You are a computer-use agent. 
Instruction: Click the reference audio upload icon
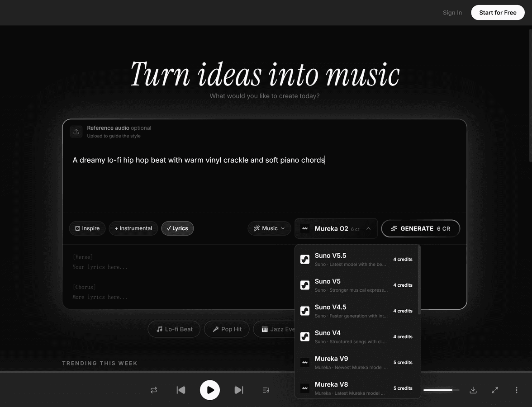pos(76,132)
